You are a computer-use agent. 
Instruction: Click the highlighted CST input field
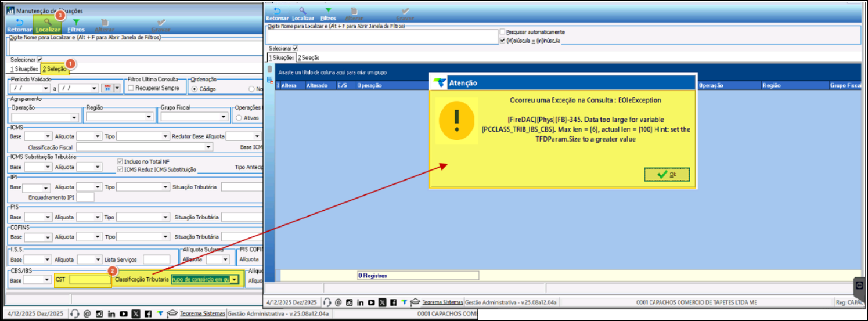(x=89, y=280)
